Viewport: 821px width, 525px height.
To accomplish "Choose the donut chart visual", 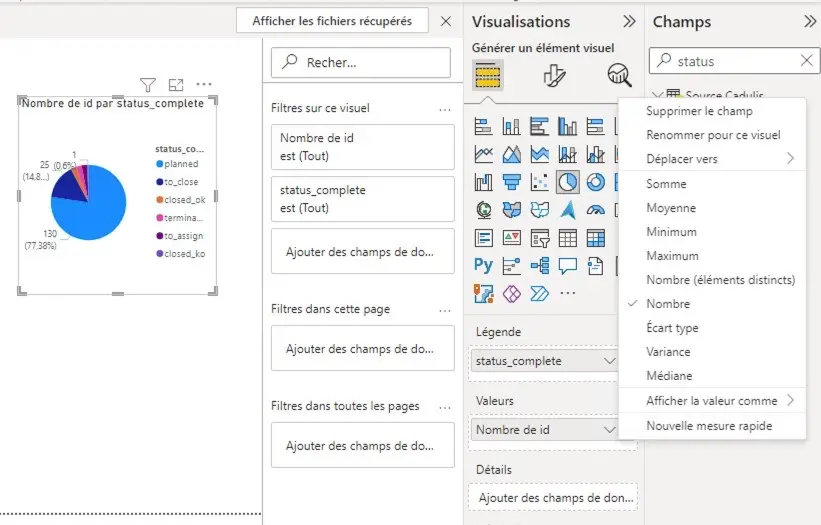I will coord(595,182).
